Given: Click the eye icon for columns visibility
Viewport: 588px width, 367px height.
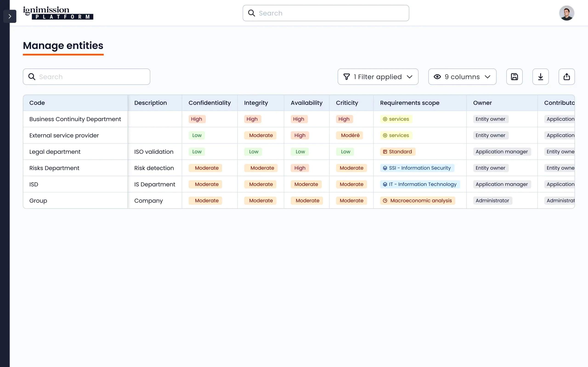Looking at the screenshot, I should pos(437,77).
